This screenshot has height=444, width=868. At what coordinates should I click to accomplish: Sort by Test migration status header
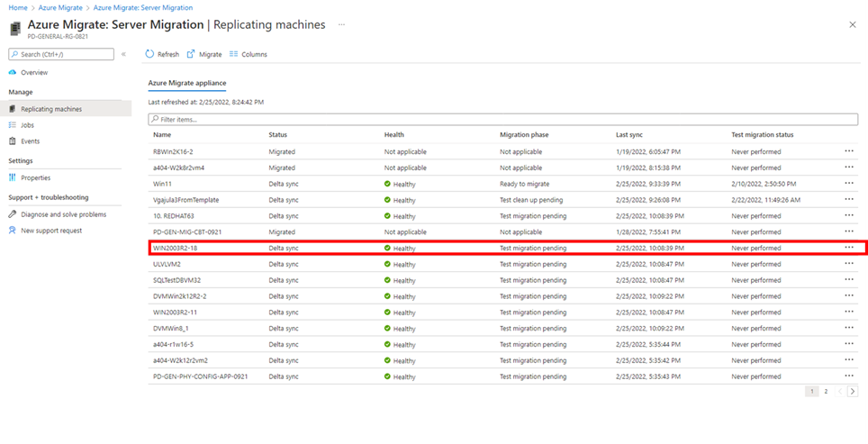click(x=763, y=134)
